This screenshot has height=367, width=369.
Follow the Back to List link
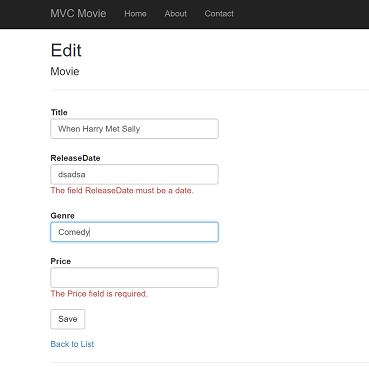(x=72, y=344)
